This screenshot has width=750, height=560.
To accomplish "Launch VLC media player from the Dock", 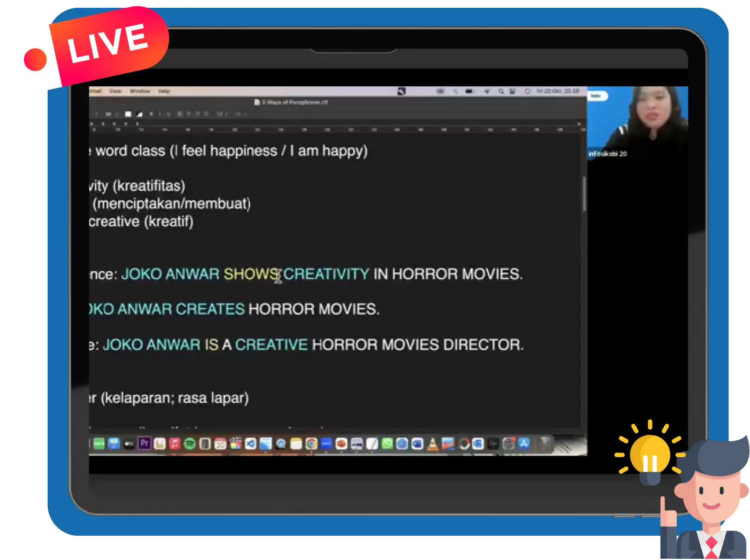I will pyautogui.click(x=433, y=444).
